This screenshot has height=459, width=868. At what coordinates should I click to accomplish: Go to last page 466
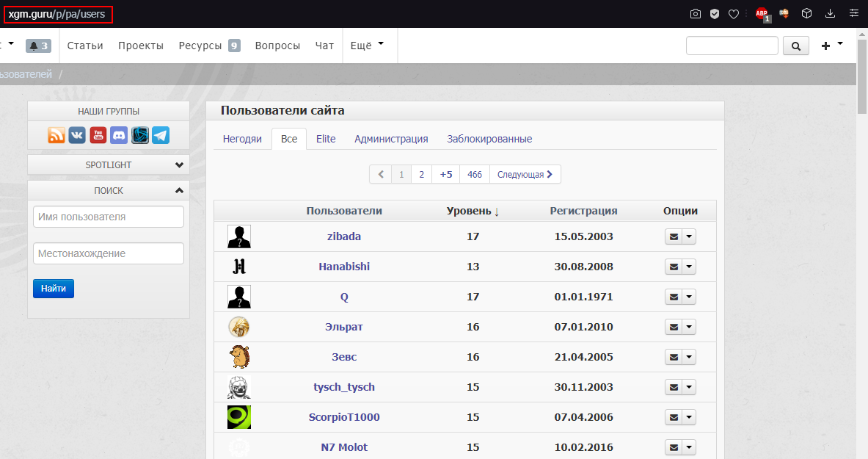[475, 174]
